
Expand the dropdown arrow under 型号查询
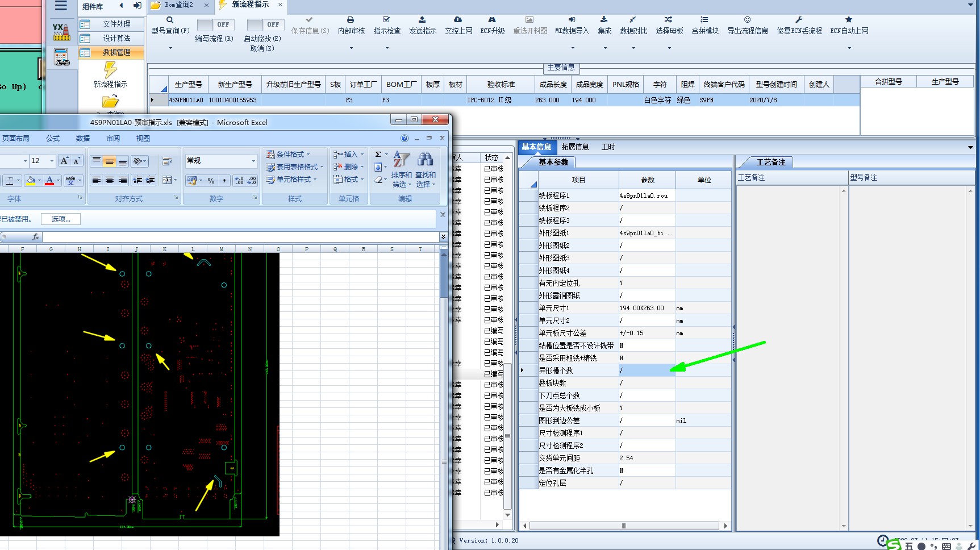click(x=170, y=48)
